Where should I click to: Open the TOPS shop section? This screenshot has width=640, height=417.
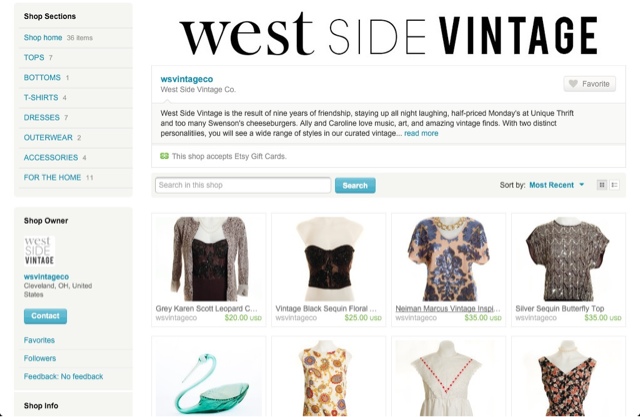click(34, 58)
